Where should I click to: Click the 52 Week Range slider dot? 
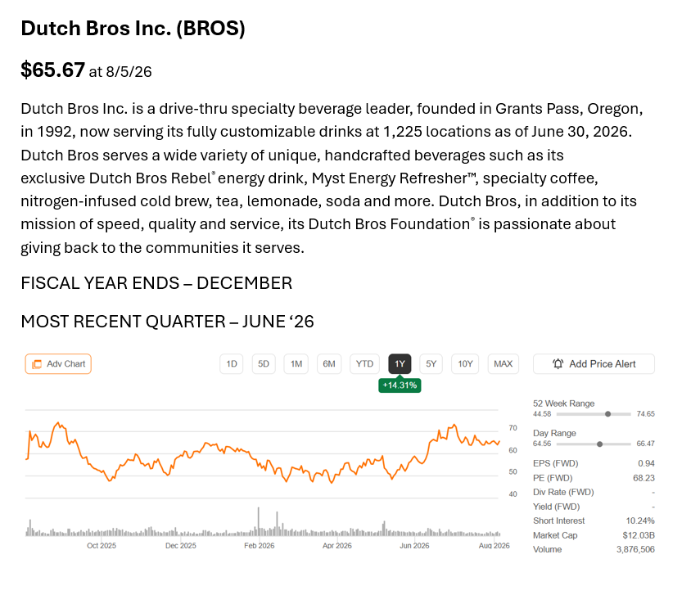pyautogui.click(x=607, y=414)
